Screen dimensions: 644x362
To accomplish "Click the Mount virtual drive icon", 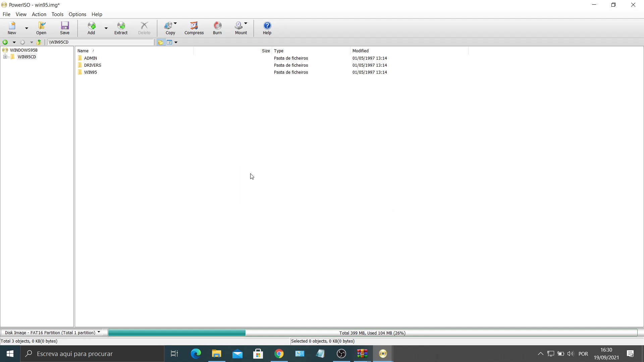I will click(x=241, y=28).
